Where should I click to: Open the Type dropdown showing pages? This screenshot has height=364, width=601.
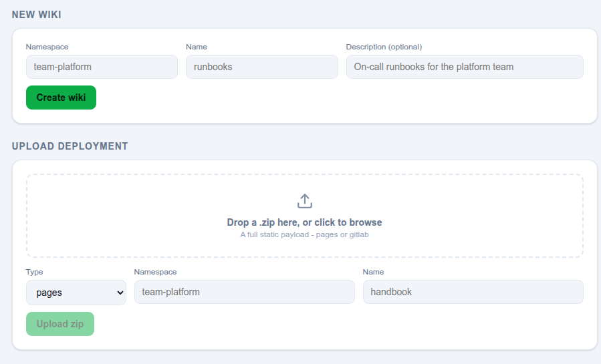[76, 293]
